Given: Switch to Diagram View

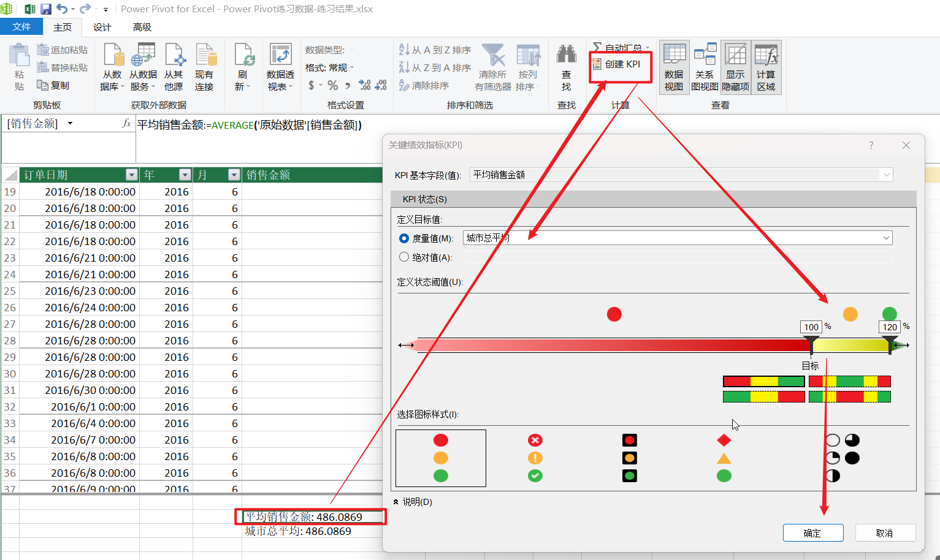Looking at the screenshot, I should tap(705, 63).
